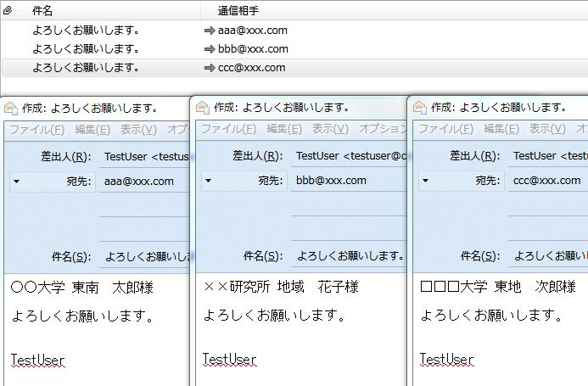
Task: Click the TestUser signature in right compose body
Action: pyautogui.click(x=446, y=360)
